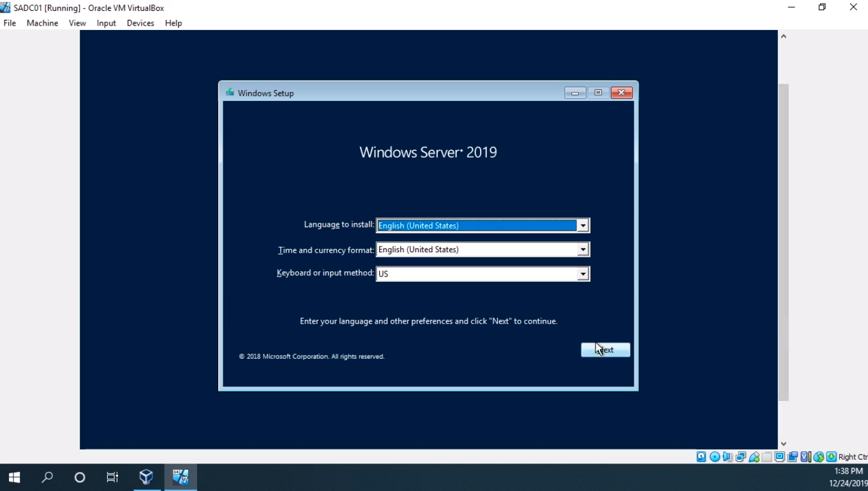
Task: Open VirtualBox Manager from the taskbar
Action: pyautogui.click(x=146, y=477)
